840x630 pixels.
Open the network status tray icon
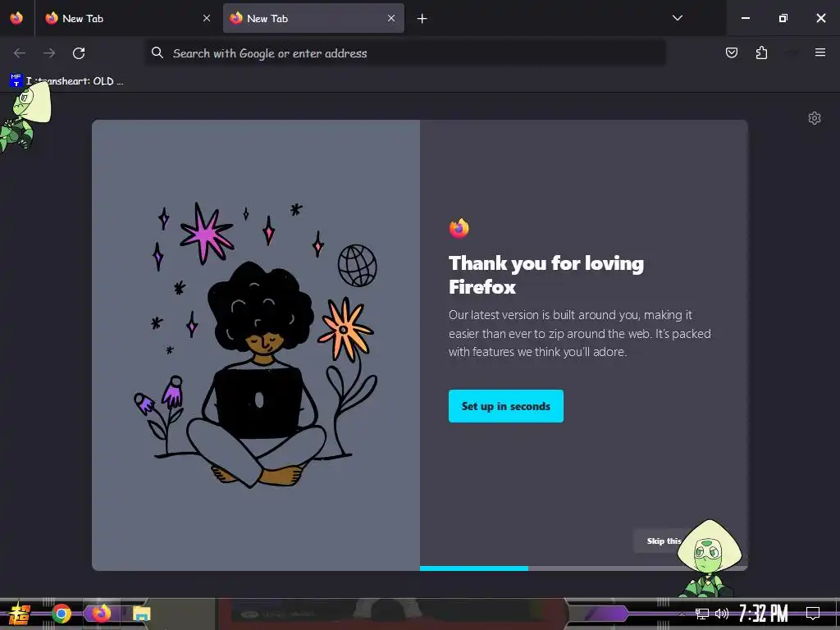pos(701,614)
